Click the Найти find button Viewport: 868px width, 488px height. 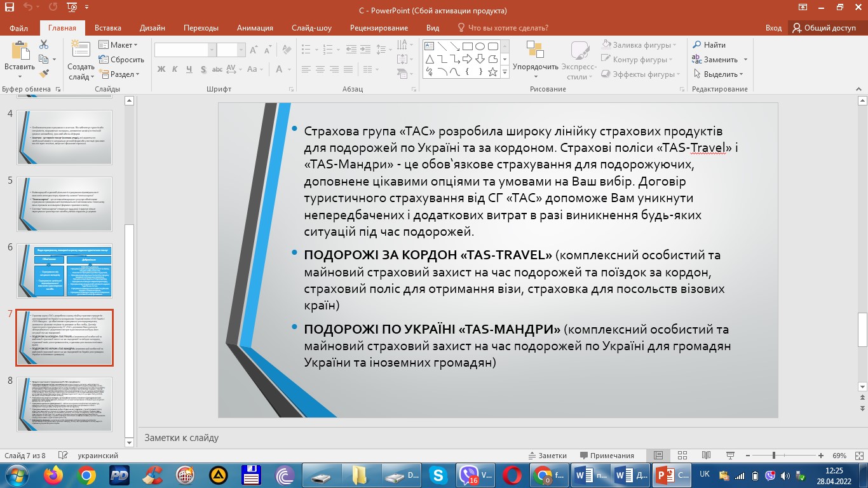[x=709, y=45]
